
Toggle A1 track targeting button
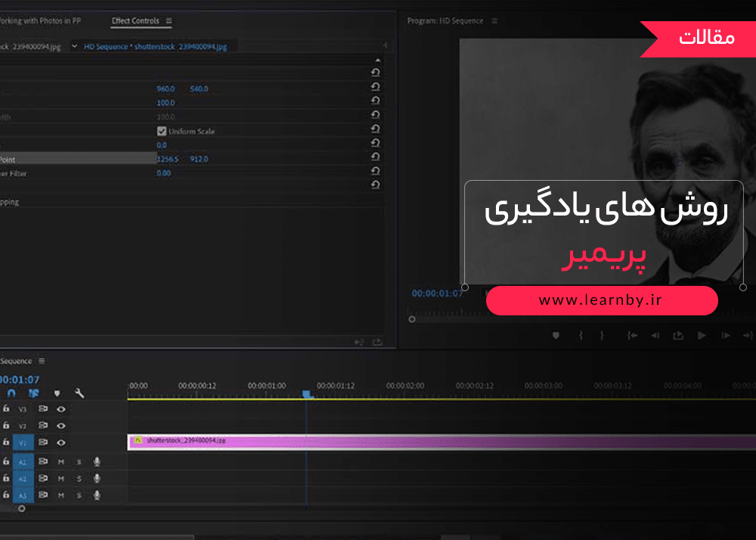(x=23, y=461)
